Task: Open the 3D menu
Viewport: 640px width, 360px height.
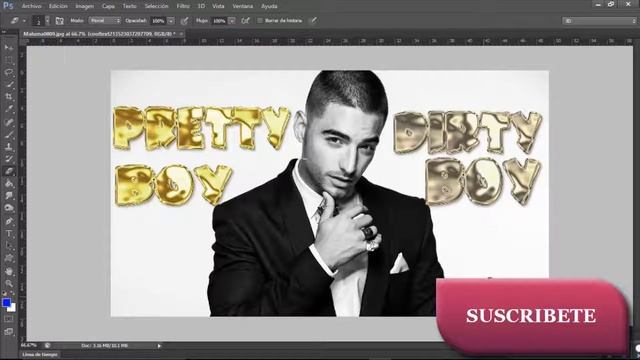Action: 201,6
